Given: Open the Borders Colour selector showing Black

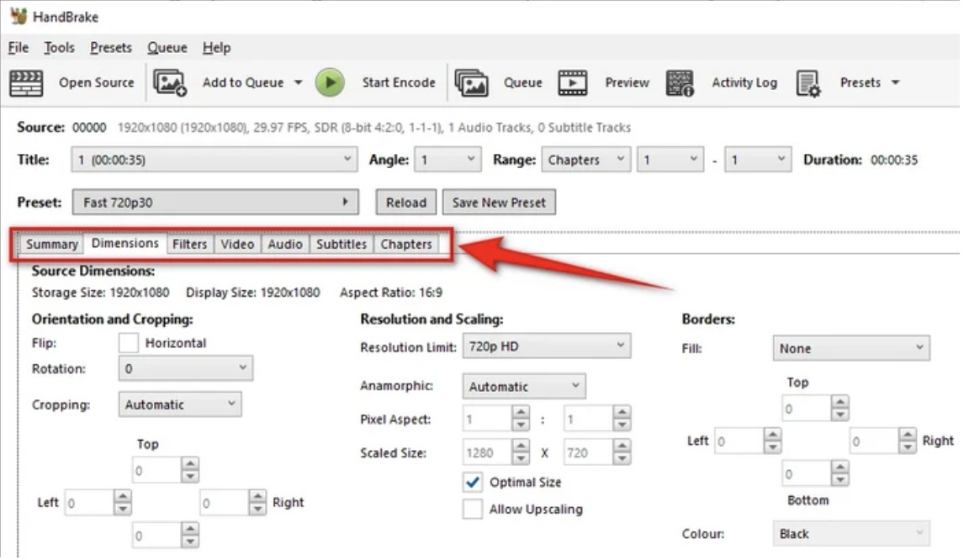Looking at the screenshot, I should [851, 533].
